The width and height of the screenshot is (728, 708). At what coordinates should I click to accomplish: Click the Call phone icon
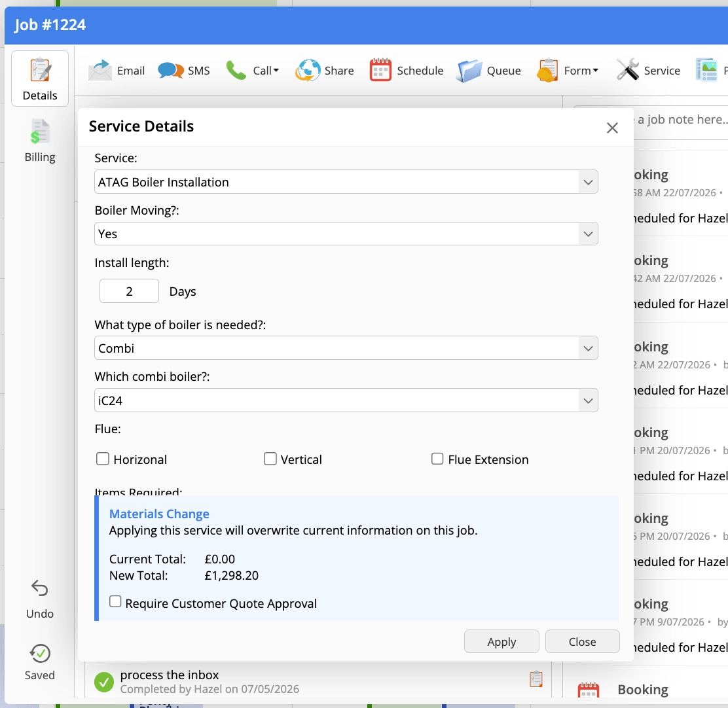[236, 71]
